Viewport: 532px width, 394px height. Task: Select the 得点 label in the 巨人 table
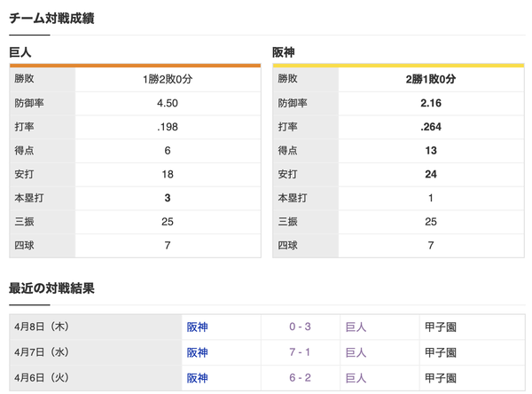pyautogui.click(x=24, y=151)
